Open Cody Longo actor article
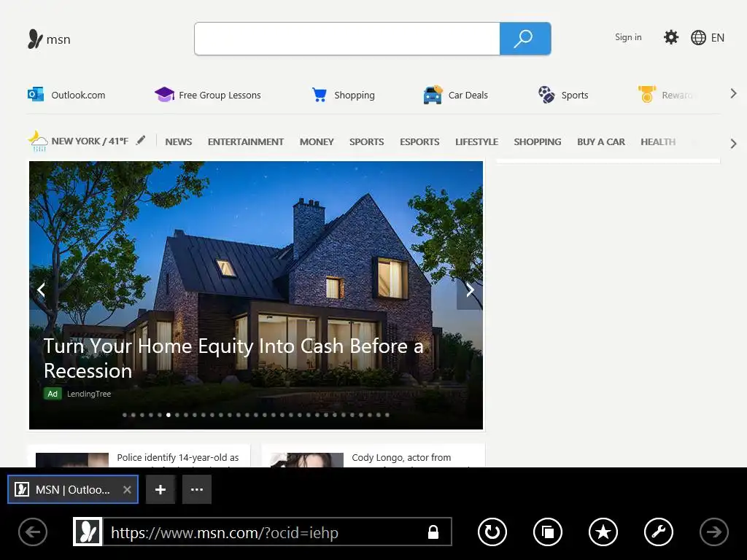This screenshot has height=560, width=747. 401,458
